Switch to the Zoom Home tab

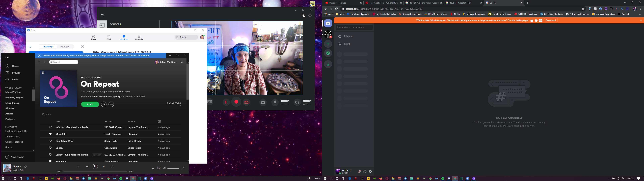[x=94, y=38]
